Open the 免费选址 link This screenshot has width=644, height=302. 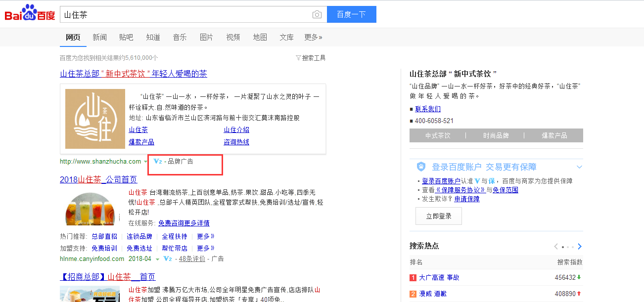139,248
